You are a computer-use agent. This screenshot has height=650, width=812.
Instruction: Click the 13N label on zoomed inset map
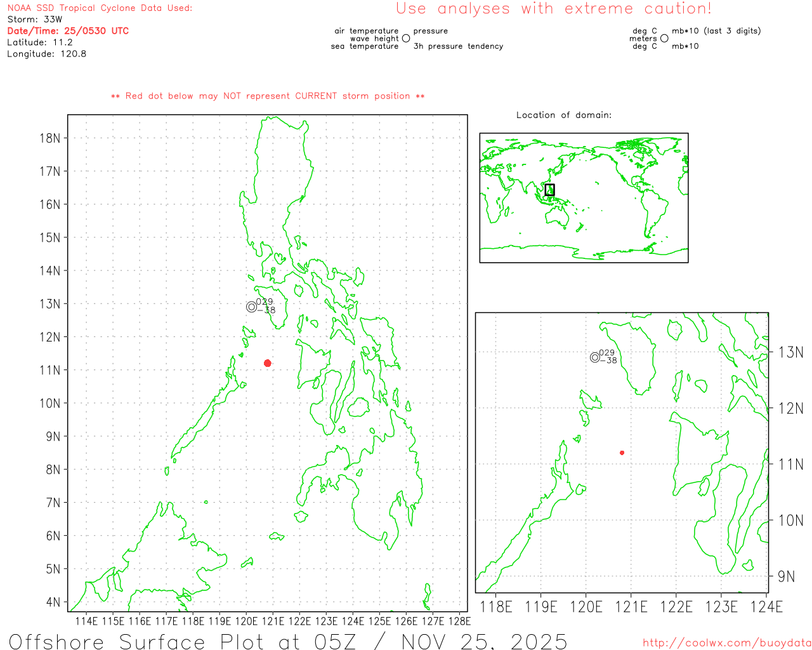pyautogui.click(x=790, y=352)
